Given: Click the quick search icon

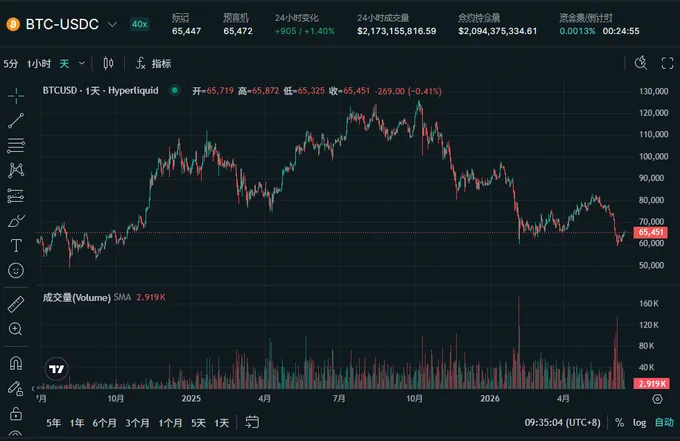Looking at the screenshot, I should coord(641,63).
